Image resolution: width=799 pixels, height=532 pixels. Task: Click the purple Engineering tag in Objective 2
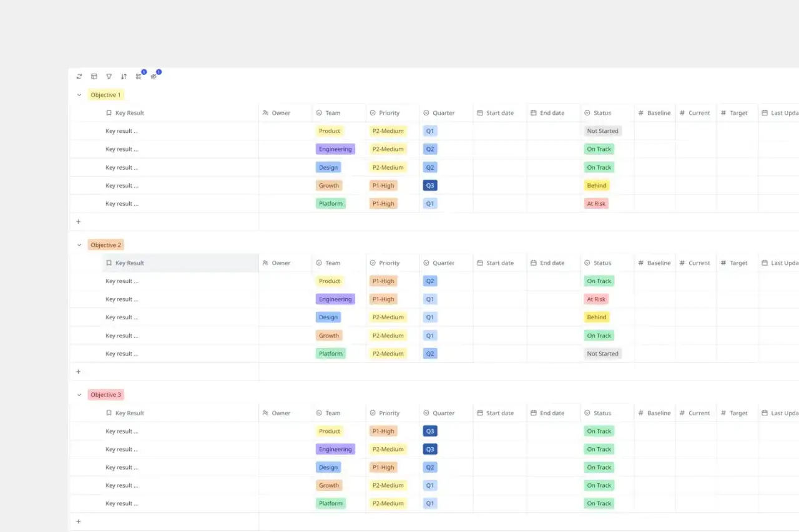pos(335,299)
